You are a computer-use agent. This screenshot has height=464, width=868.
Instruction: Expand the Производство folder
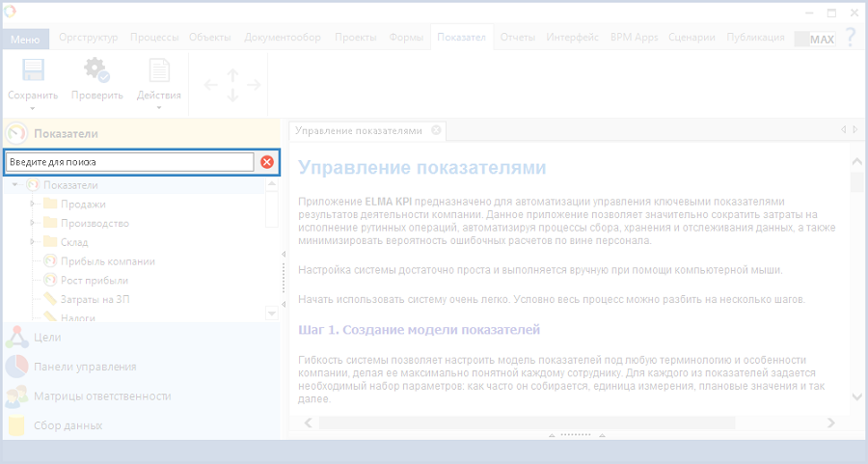pyautogui.click(x=33, y=223)
